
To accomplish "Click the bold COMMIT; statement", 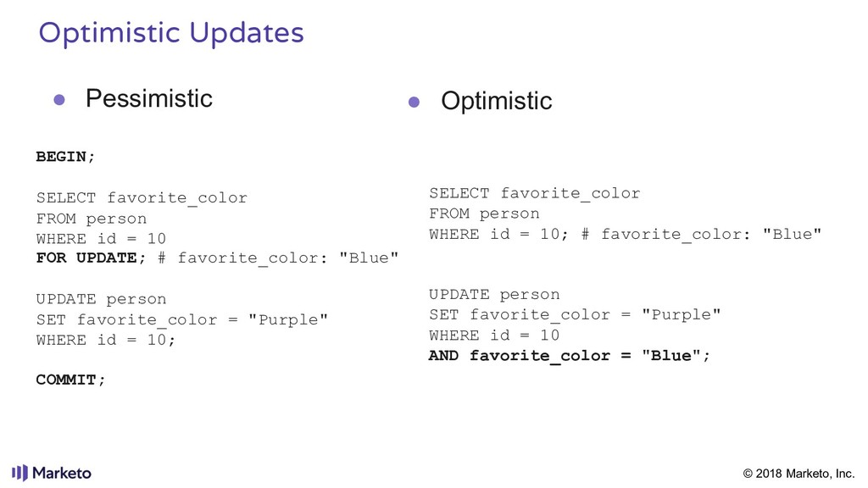I will click(70, 380).
